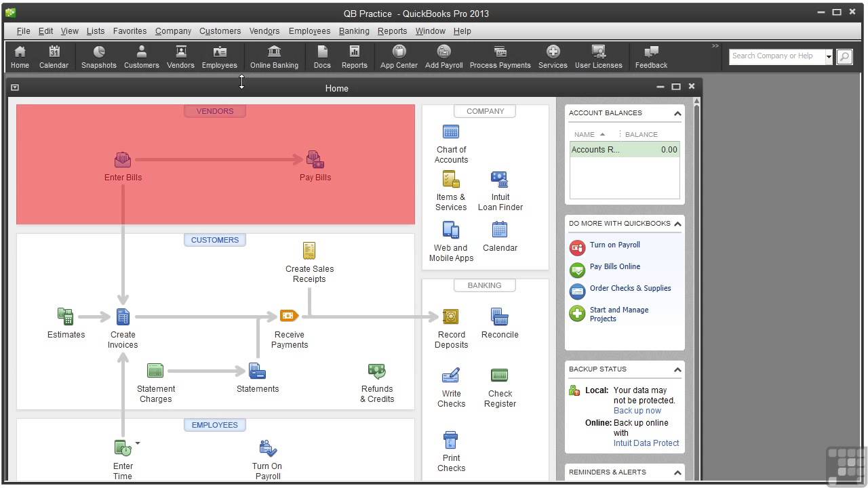Click the Back up now link
The width and height of the screenshot is (868, 488).
coord(637,411)
